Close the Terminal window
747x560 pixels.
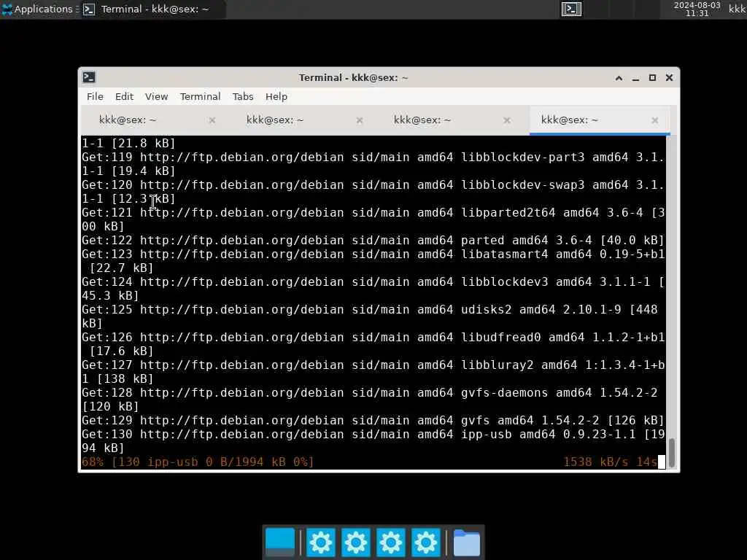pyautogui.click(x=669, y=77)
